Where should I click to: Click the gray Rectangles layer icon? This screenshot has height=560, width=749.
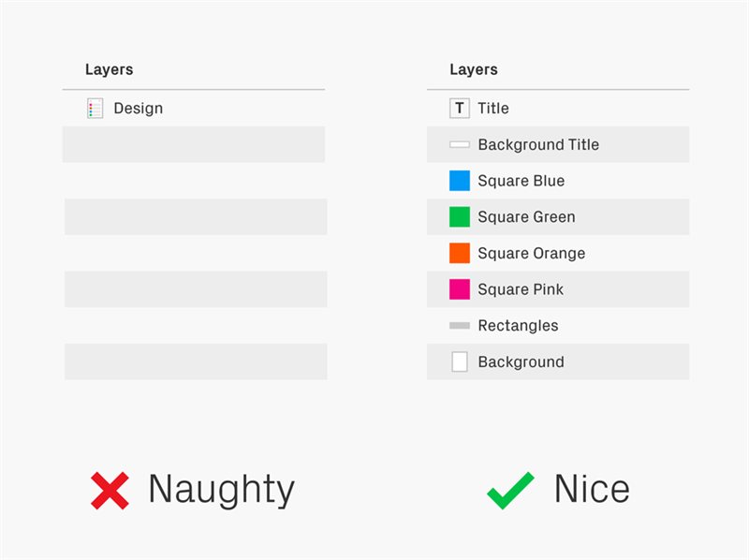point(460,325)
